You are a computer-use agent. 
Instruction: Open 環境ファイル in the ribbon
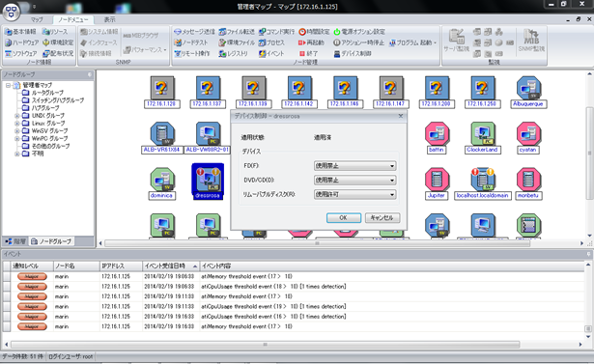237,42
